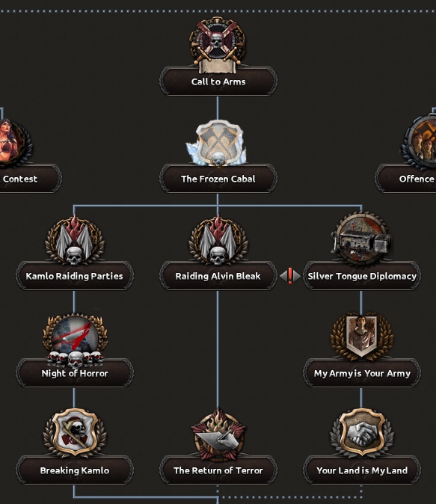Choose the Silver Tongue Diplomacy label
Image resolution: width=436 pixels, height=504 pixels.
click(362, 276)
